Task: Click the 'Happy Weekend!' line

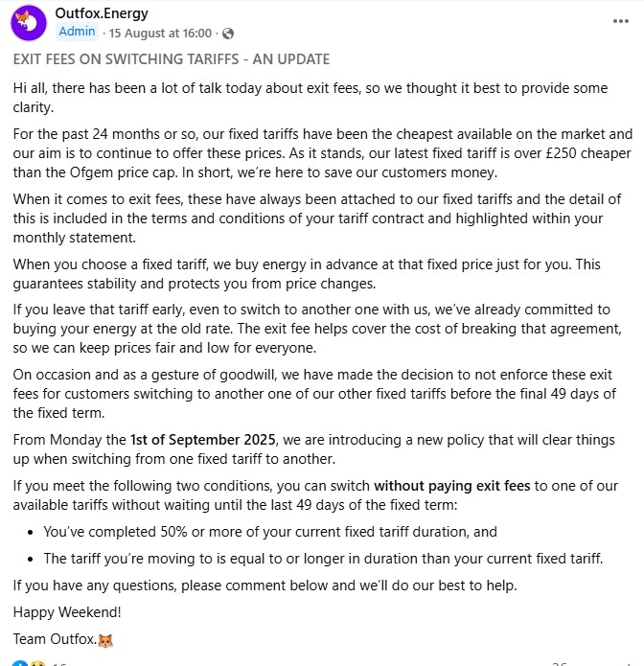Action: [67, 612]
